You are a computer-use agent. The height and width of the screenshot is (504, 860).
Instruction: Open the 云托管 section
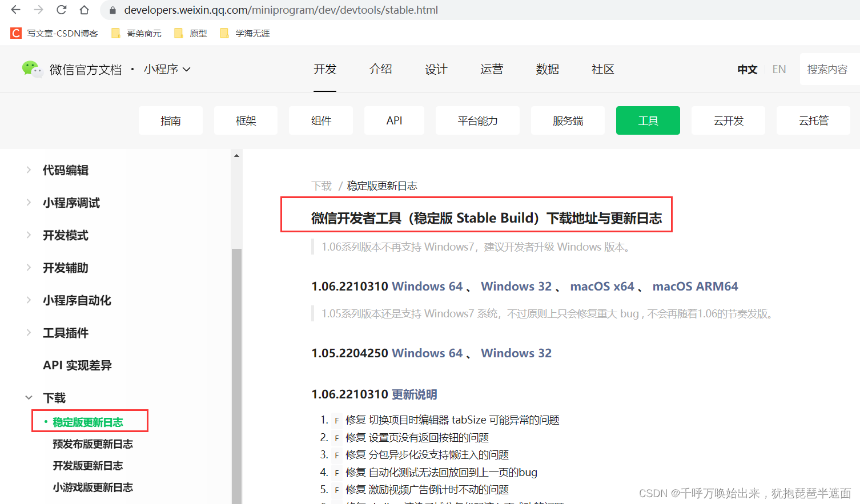(x=813, y=120)
